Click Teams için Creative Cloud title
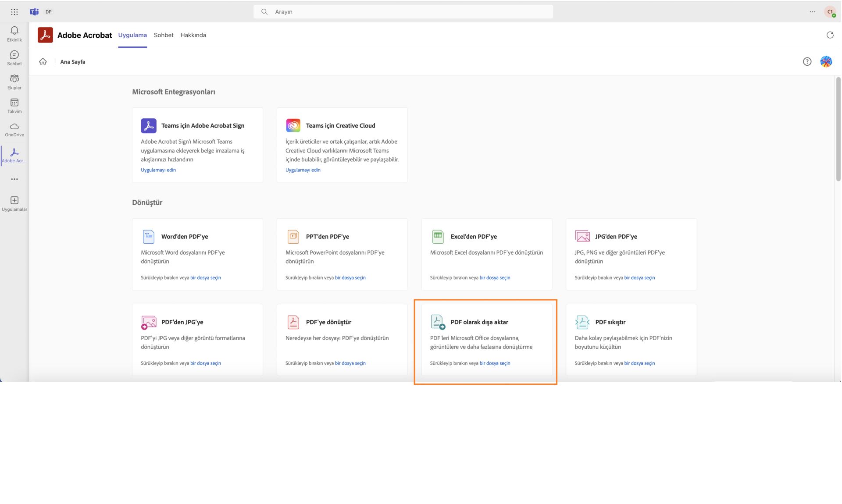Image resolution: width=842 pixels, height=504 pixels. pos(340,126)
